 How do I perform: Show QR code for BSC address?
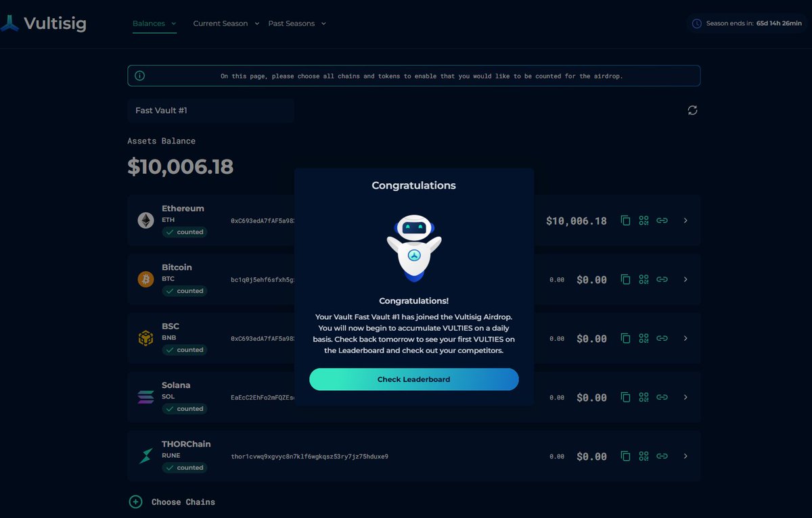pos(644,338)
